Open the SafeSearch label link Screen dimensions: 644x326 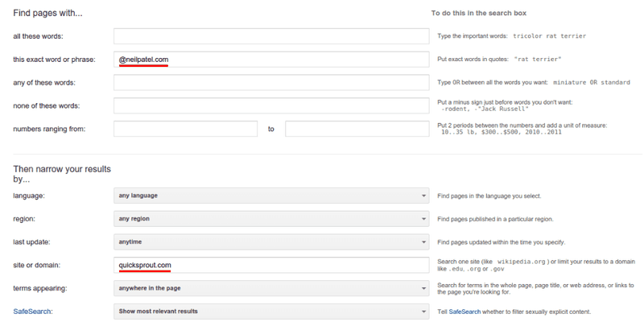point(32,312)
